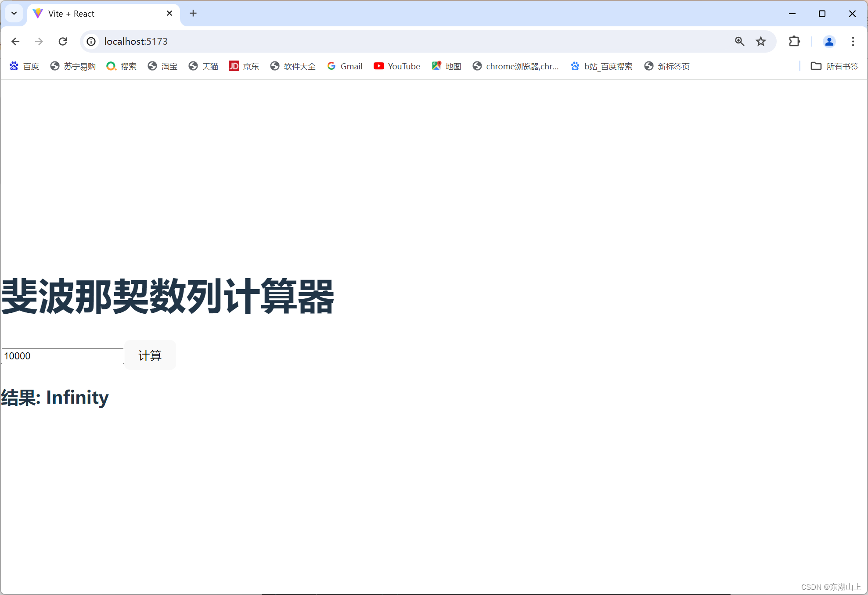Viewport: 868px width, 595px height.
Task: Open the Chrome three-dot menu
Action: point(853,41)
